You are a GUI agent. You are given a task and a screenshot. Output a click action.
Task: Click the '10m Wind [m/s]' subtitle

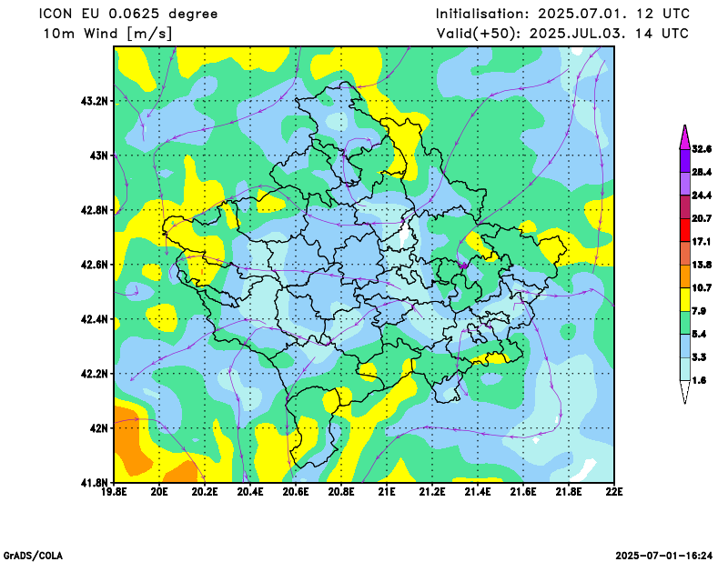[107, 34]
